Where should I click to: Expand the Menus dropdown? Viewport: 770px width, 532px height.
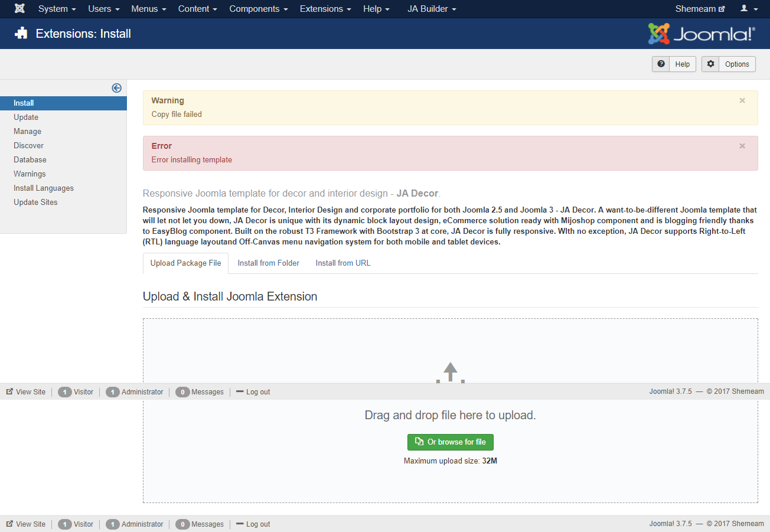(x=149, y=9)
